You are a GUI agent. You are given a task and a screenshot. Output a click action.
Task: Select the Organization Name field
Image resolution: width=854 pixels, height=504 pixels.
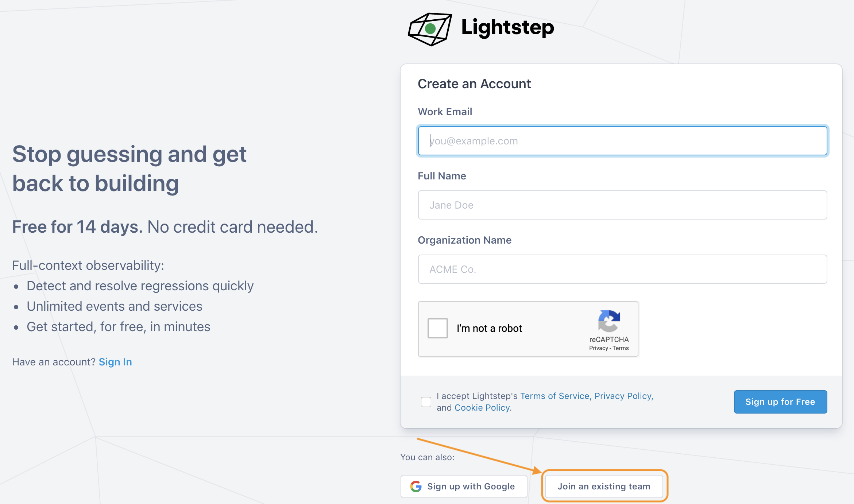point(622,269)
